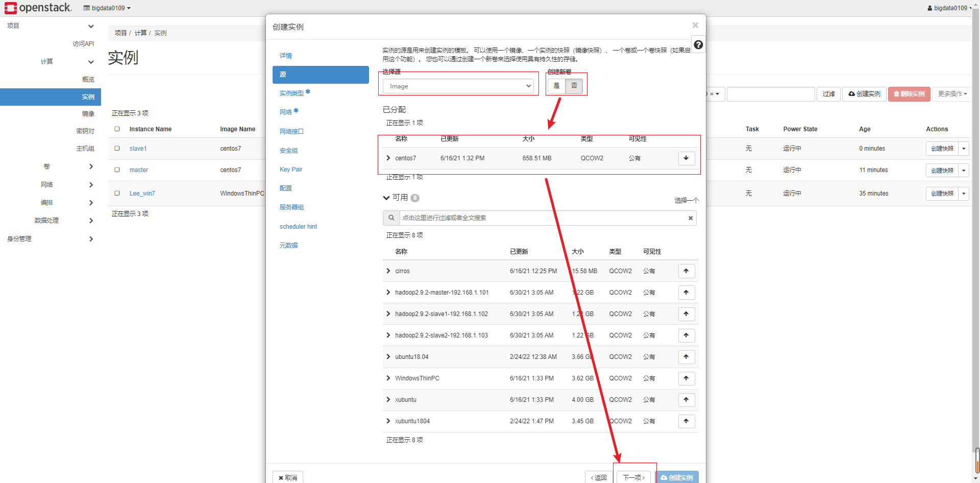The image size is (980, 483).
Task: Tick the Lee_win7 instance checkbox
Action: click(x=117, y=194)
